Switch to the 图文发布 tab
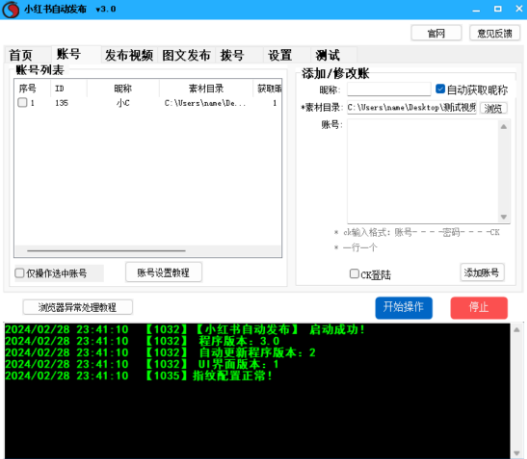Viewport: 527px width, 459px height. pos(186,55)
